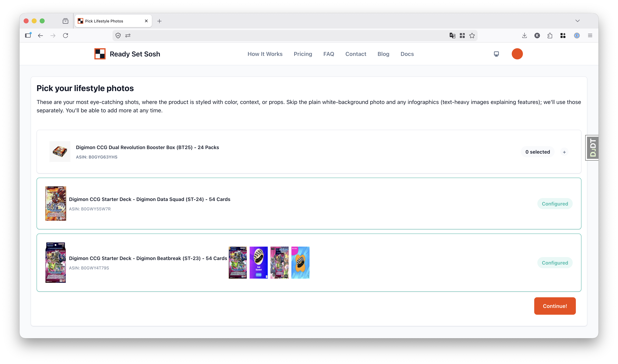
Task: Open the browser hamburger menu
Action: [x=590, y=36]
